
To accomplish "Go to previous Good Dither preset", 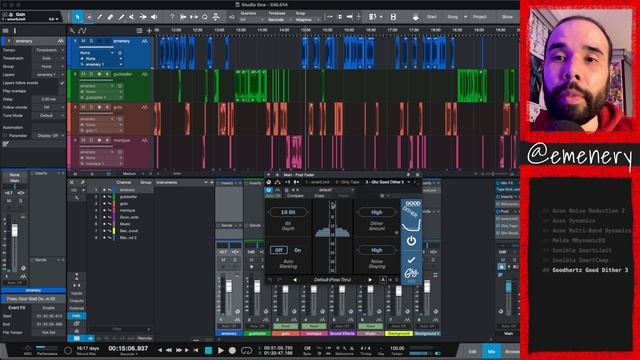I will (295, 280).
